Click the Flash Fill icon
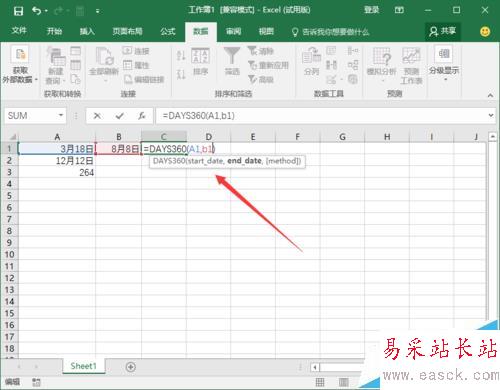Viewport: 500px width, 390px height. click(331, 51)
